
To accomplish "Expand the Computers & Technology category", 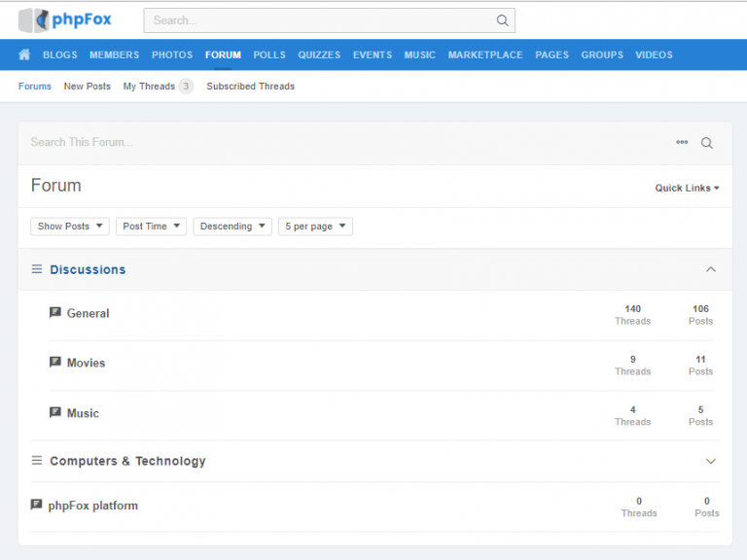I will click(710, 461).
